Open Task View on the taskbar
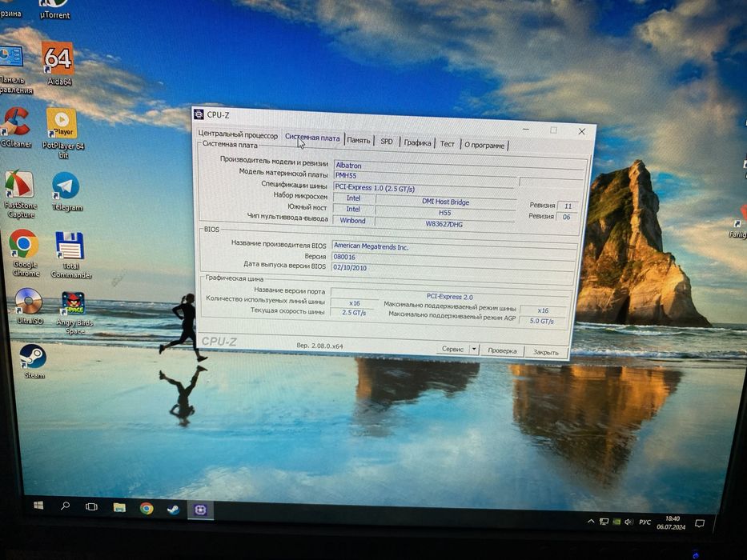This screenshot has width=747, height=560. pos(91,506)
